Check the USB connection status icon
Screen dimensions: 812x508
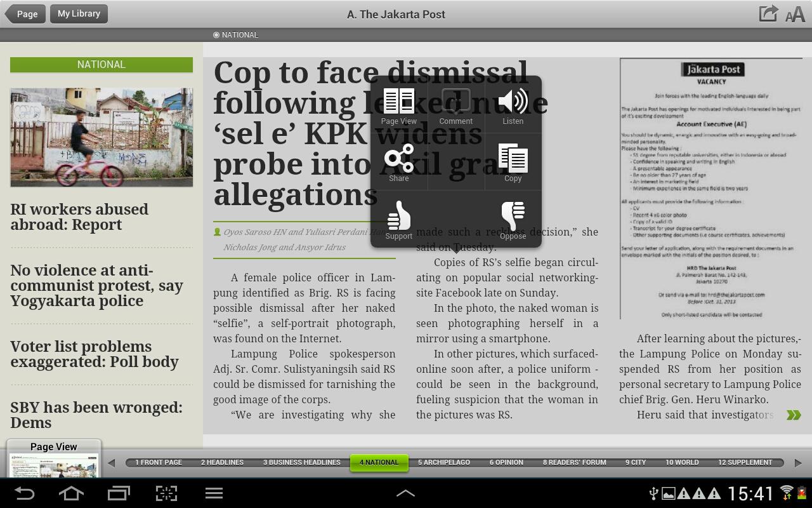click(x=653, y=493)
